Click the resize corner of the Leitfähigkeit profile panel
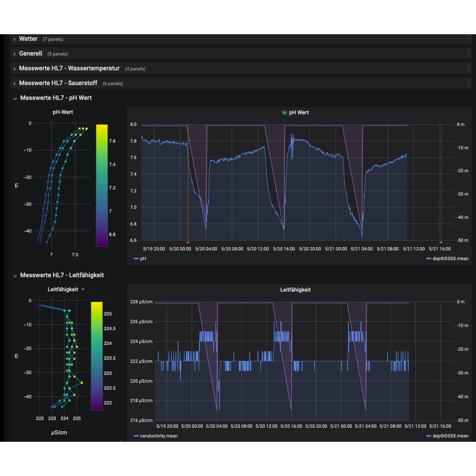This screenshot has width=476, height=476. 121,441
